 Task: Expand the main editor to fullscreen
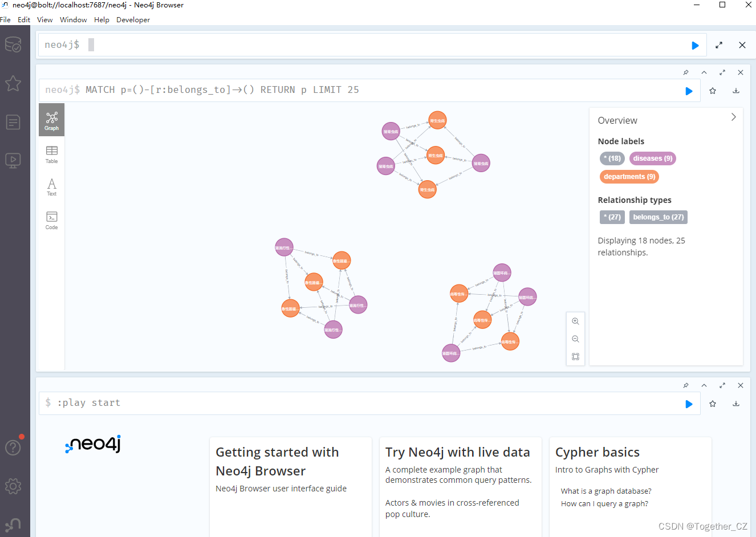pyautogui.click(x=719, y=45)
